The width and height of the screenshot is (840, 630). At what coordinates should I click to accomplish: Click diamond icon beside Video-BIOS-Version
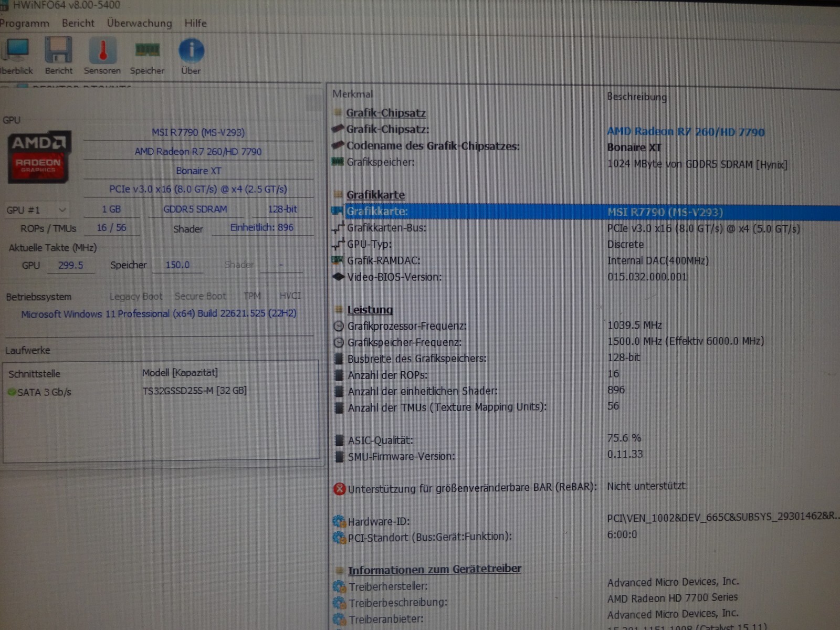[x=339, y=276]
